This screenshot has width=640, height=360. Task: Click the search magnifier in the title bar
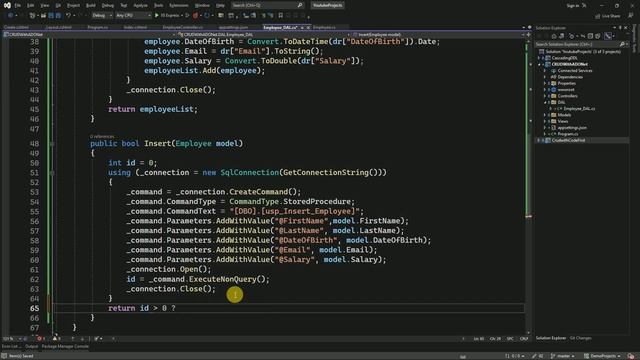300,5
